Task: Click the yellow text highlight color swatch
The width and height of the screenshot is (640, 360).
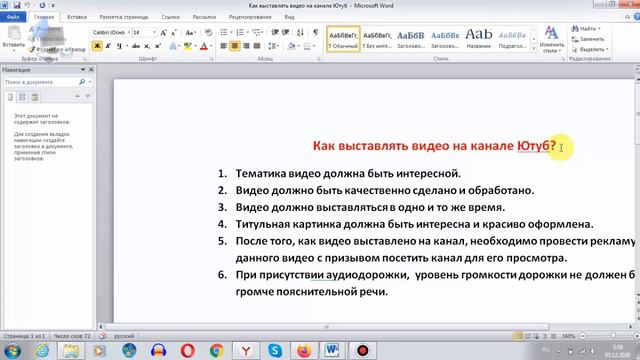Action: (x=188, y=46)
